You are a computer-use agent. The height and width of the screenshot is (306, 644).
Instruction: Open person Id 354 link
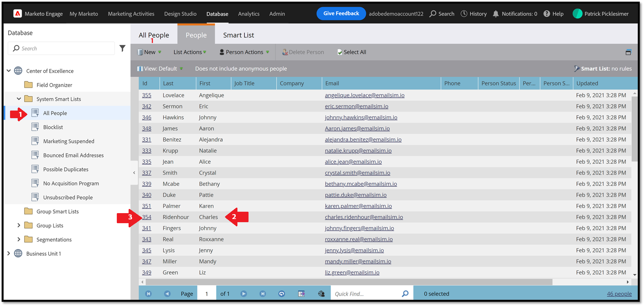point(147,217)
